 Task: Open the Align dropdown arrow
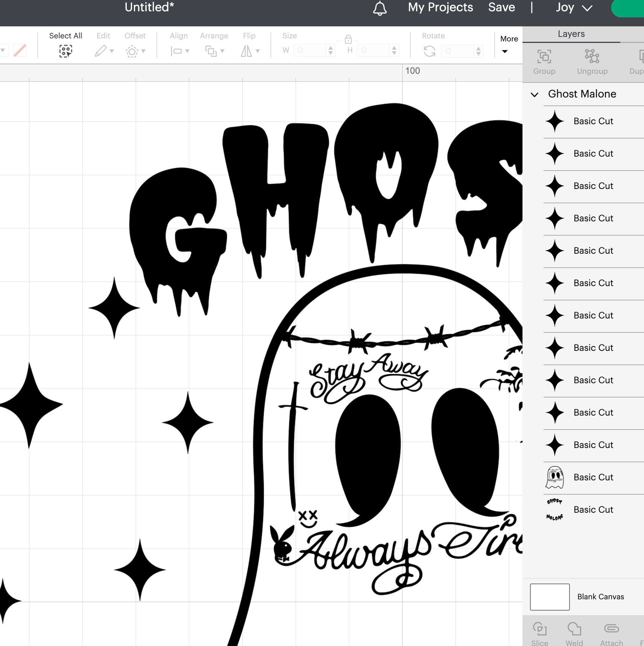coord(187,51)
